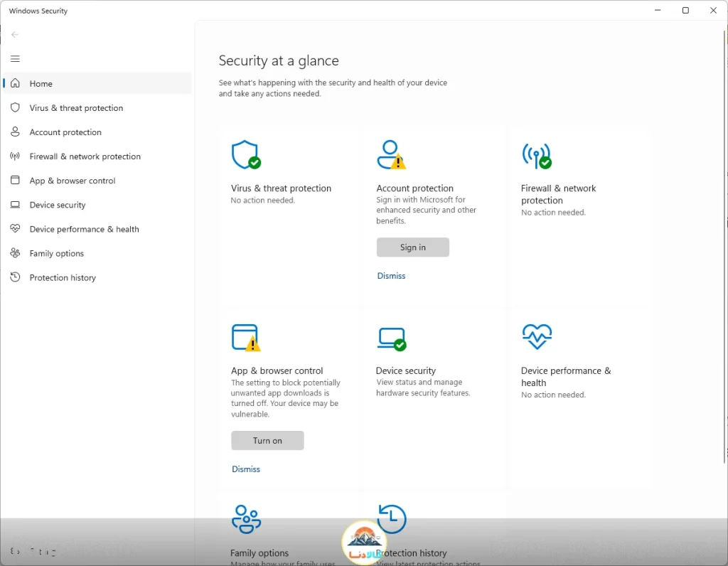Viewport: 728px width, 566px height.
Task: Click the Security at a glance heading
Action: click(x=279, y=60)
